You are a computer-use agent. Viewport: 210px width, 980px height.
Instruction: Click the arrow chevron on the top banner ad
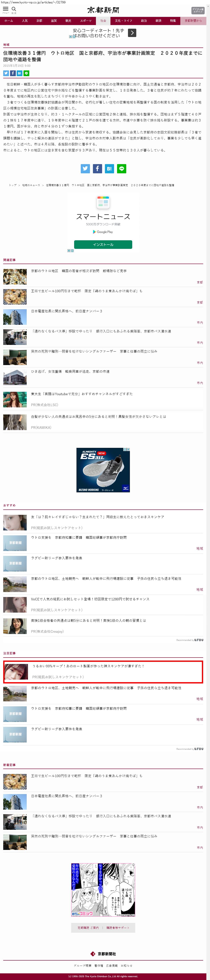(132, 33)
